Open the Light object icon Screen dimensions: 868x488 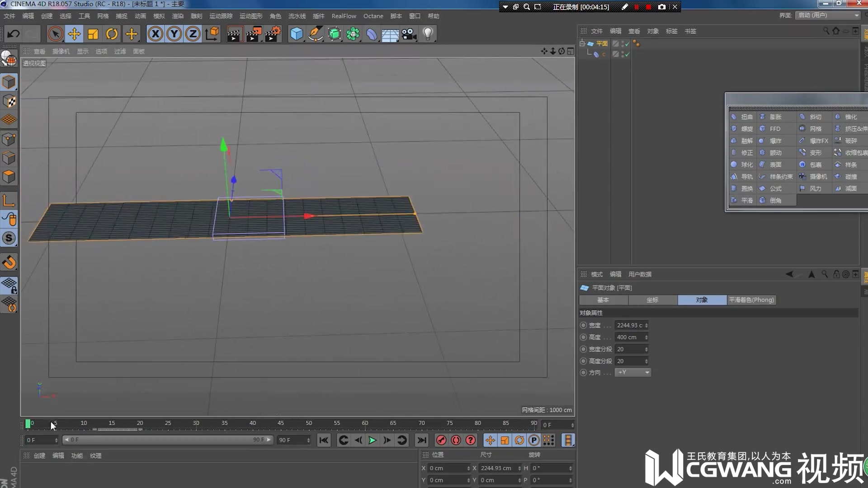tap(428, 34)
